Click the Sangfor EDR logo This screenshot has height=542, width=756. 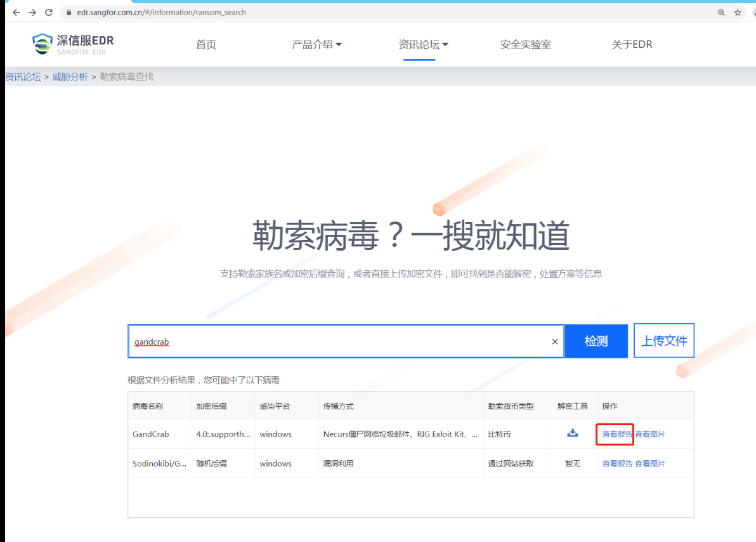(73, 44)
